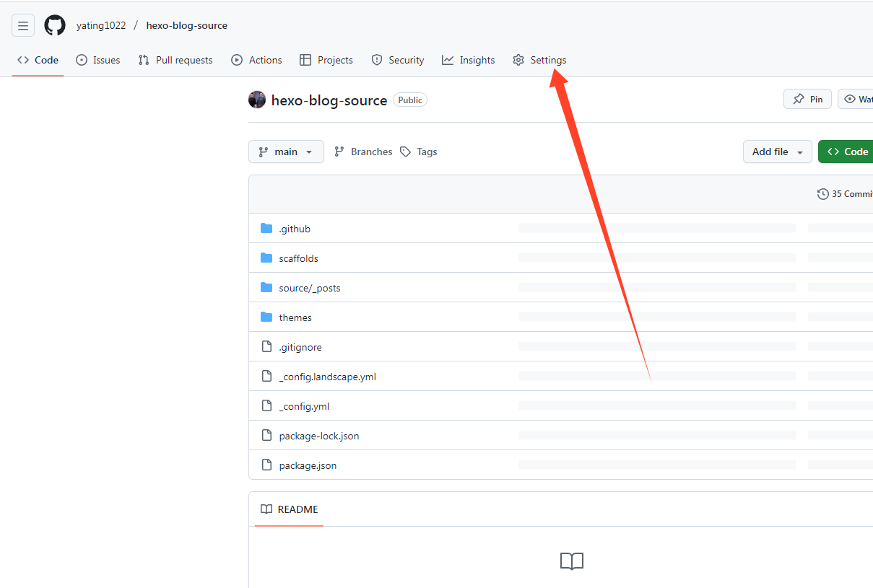873x588 pixels.
Task: View all Branches
Action: (x=363, y=152)
